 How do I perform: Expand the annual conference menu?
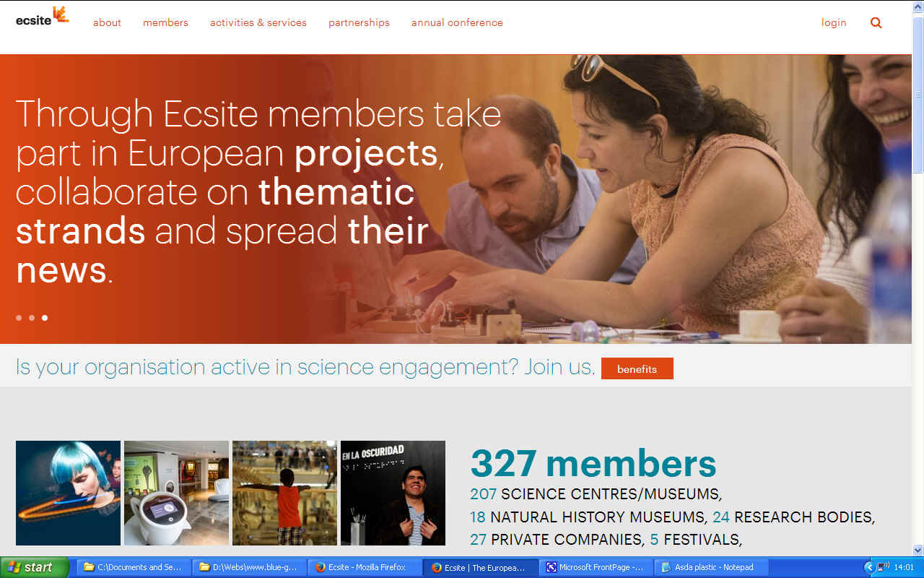click(x=457, y=22)
